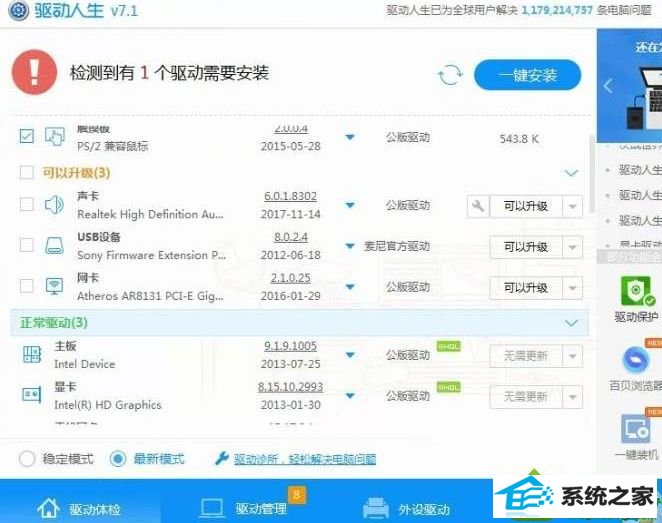Open version dropdown for 显卡 8.15.10.2993
The height and width of the screenshot is (523, 662).
(x=350, y=396)
